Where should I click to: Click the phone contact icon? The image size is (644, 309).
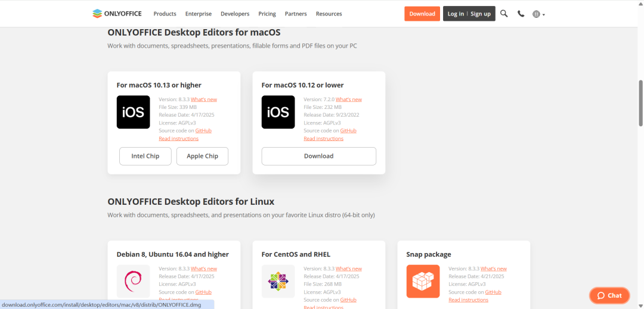pyautogui.click(x=521, y=14)
